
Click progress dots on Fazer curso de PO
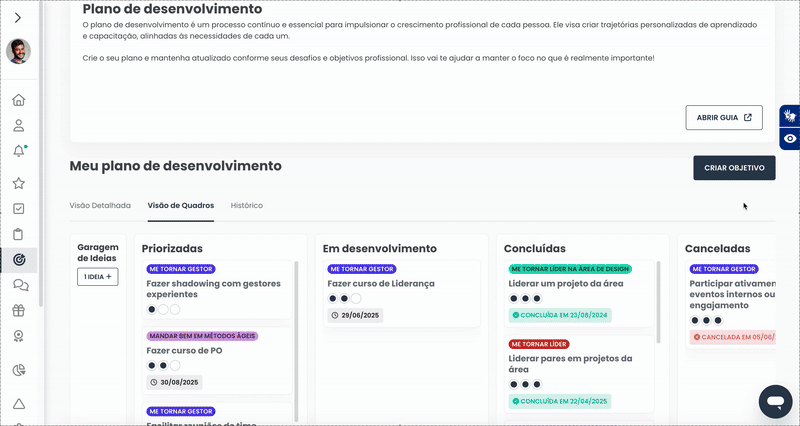pyautogui.click(x=163, y=365)
